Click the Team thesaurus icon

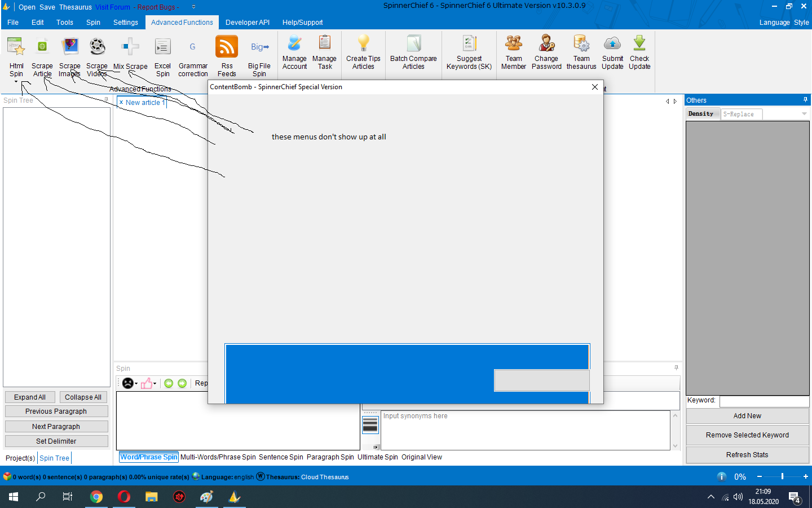point(581,52)
